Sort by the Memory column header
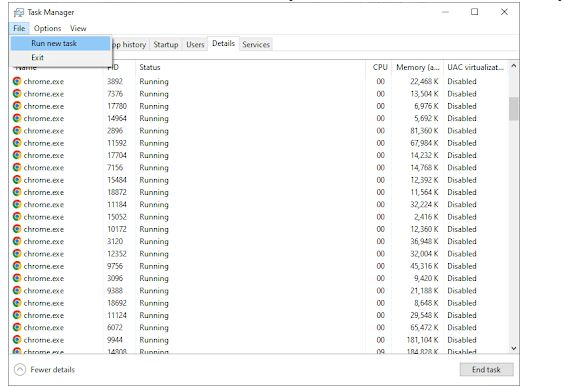The width and height of the screenshot is (564, 387). tap(418, 67)
